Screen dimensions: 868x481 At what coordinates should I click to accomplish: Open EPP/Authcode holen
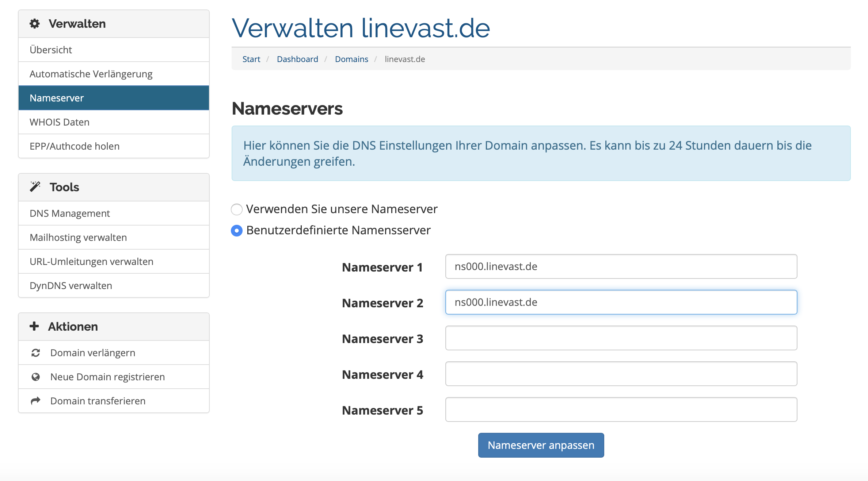coord(114,146)
